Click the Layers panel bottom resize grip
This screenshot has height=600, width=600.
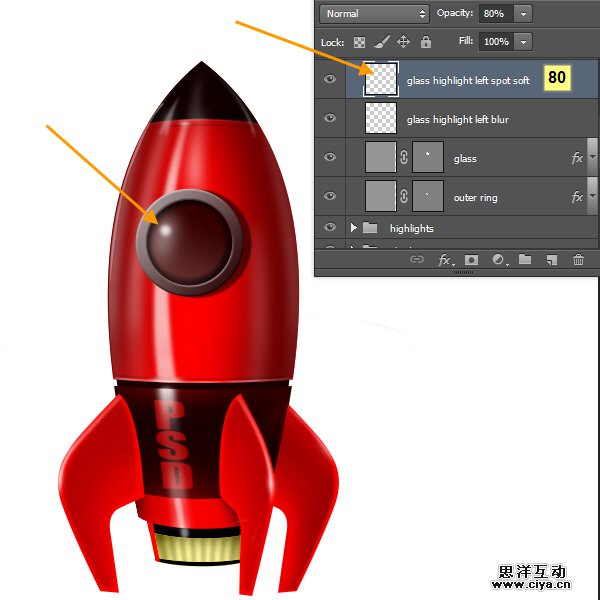tap(463, 272)
